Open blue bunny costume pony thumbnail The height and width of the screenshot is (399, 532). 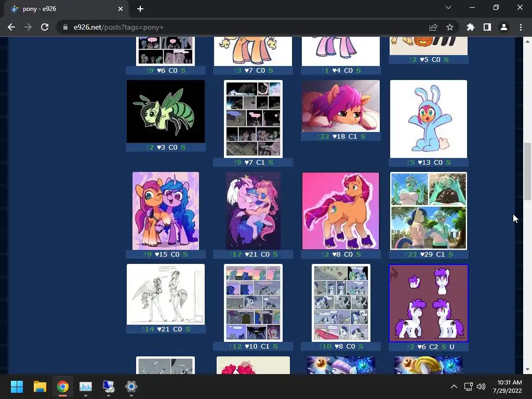point(429,119)
